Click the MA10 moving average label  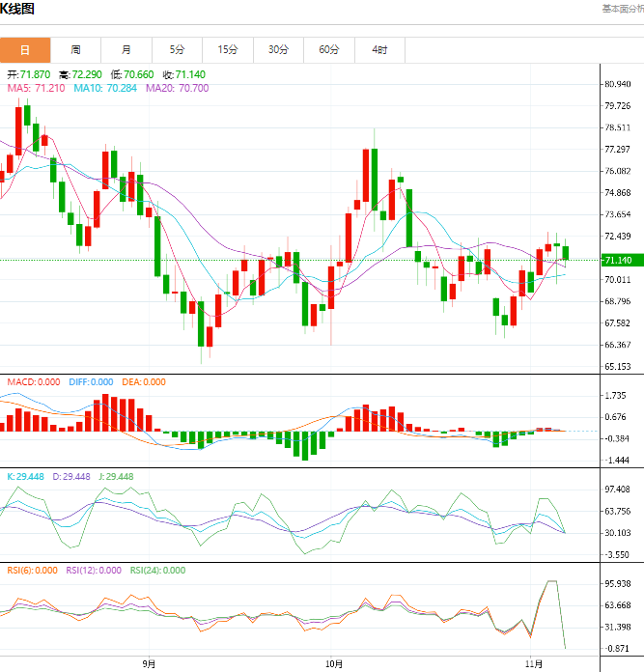tap(107, 89)
